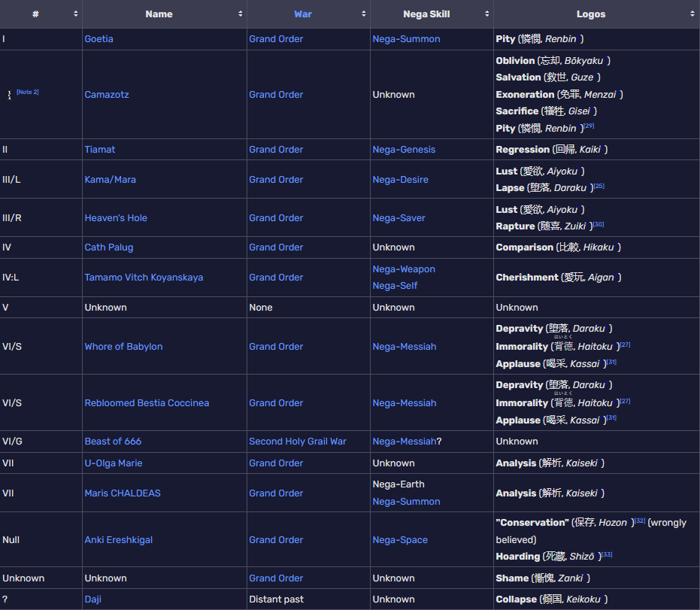Open Grand Order link in Goetia row
This screenshot has height=610, width=700.
[276, 39]
